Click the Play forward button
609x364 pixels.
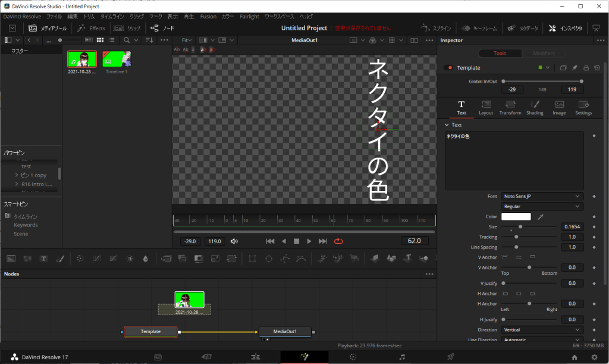309,241
